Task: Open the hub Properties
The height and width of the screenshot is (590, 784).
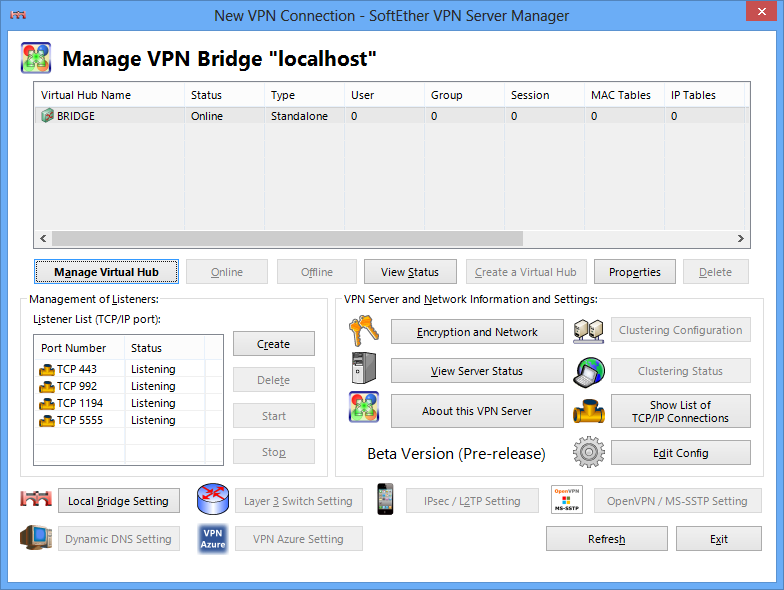Action: 634,272
